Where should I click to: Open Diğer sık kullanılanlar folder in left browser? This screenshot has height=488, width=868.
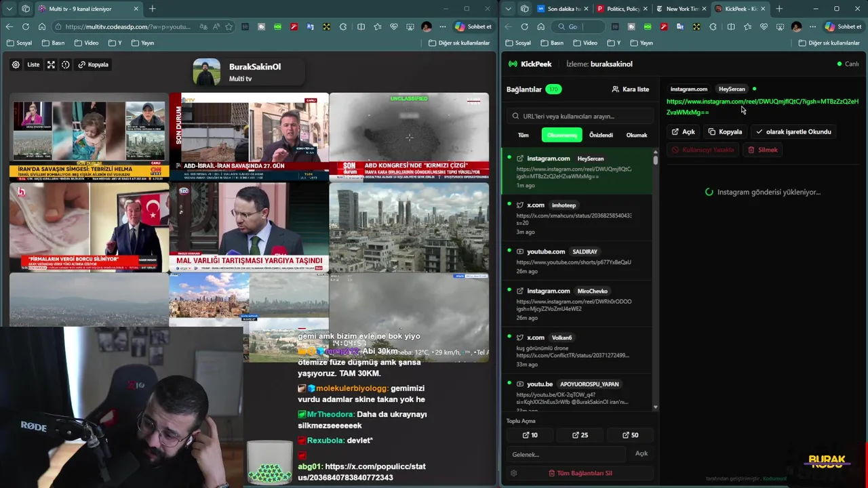pos(459,43)
